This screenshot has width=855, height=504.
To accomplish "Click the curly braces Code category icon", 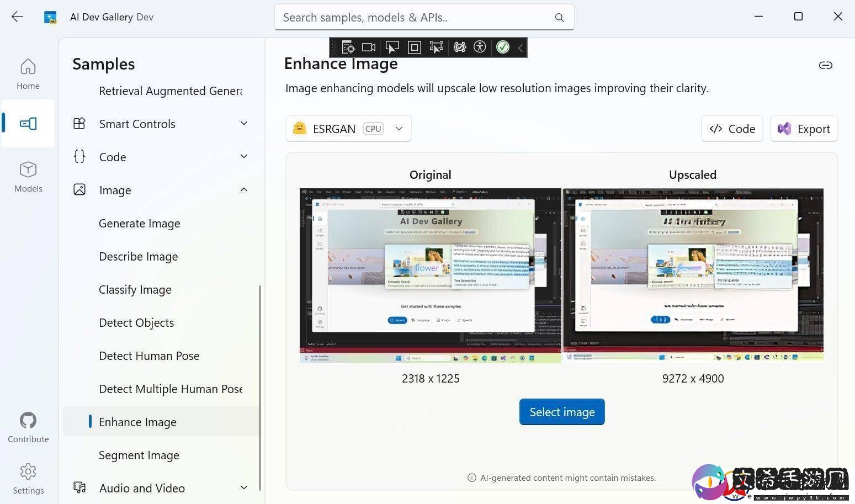I will 79,156.
